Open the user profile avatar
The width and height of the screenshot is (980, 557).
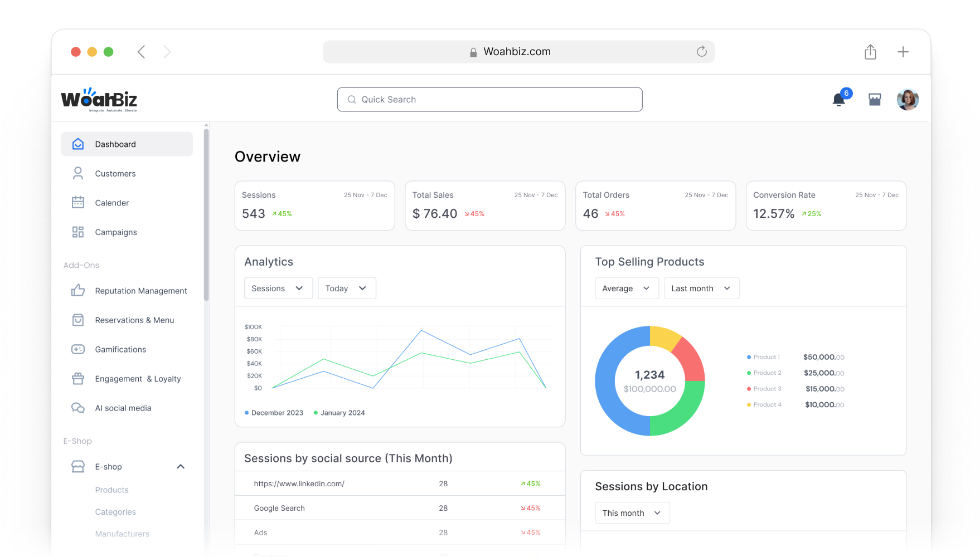(x=907, y=100)
